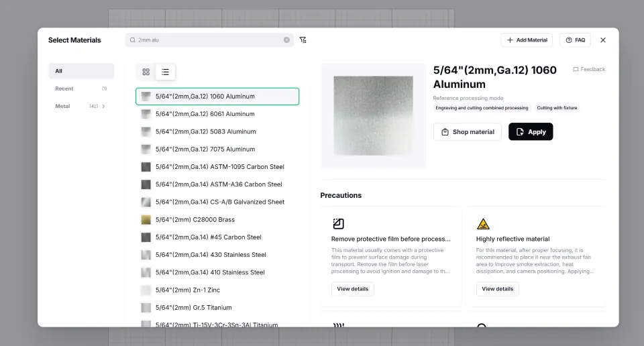Select the Recent category

coord(81,89)
